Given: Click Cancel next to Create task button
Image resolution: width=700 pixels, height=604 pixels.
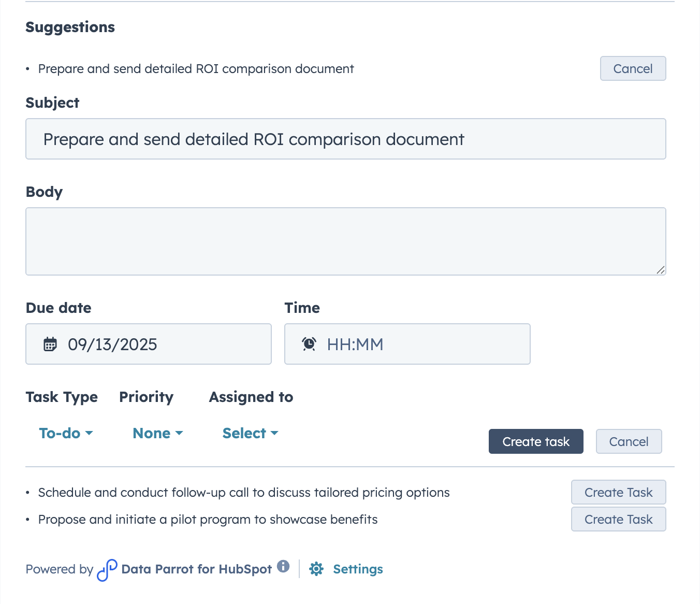Looking at the screenshot, I should click(x=629, y=442).
